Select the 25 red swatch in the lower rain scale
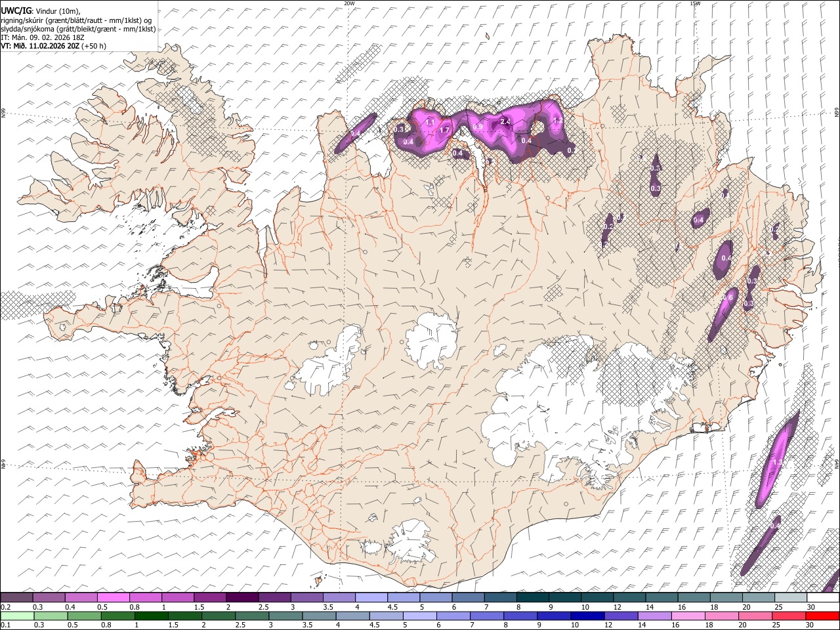 [788, 616]
